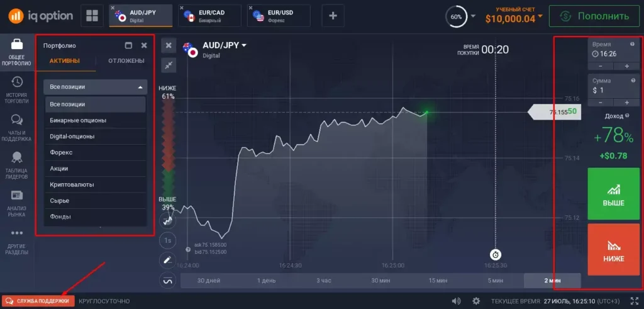The width and height of the screenshot is (644, 309).
Task: Choose Бинарные опционы in the list
Action: (96, 120)
